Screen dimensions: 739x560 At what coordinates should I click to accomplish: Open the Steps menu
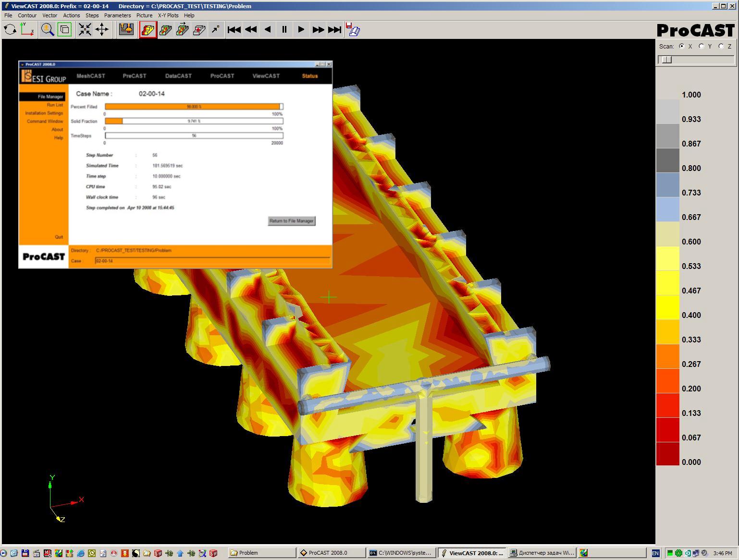click(x=92, y=15)
